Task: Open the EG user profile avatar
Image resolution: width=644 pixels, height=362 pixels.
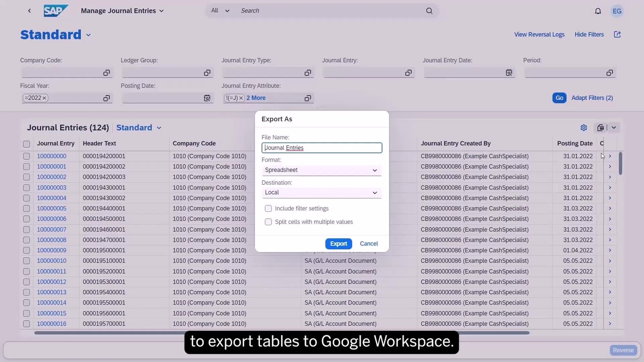Action: (x=617, y=11)
